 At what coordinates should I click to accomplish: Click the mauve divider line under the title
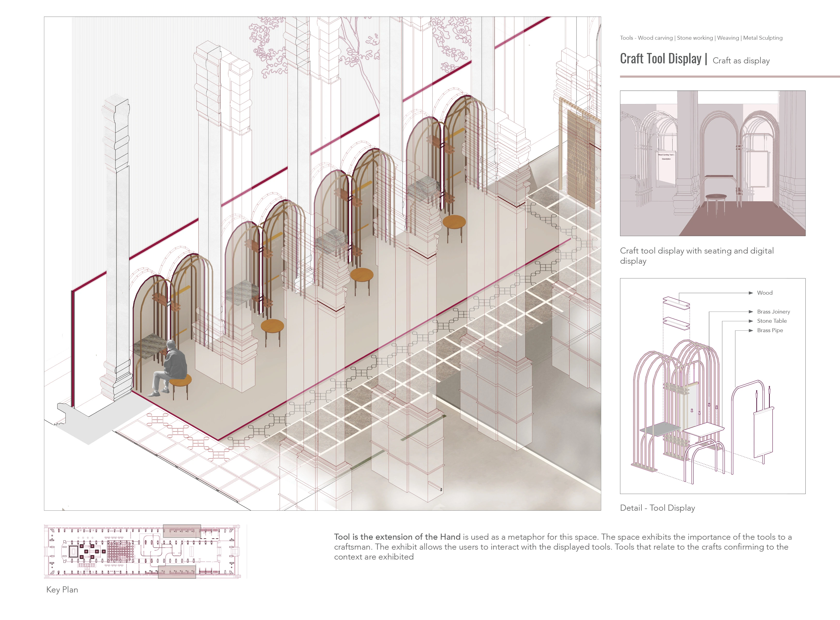(x=730, y=76)
